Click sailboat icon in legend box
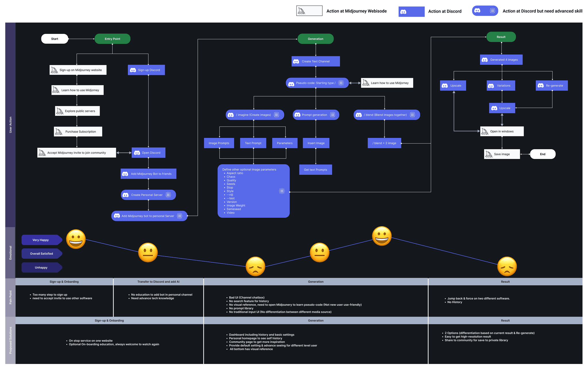 pos(301,11)
